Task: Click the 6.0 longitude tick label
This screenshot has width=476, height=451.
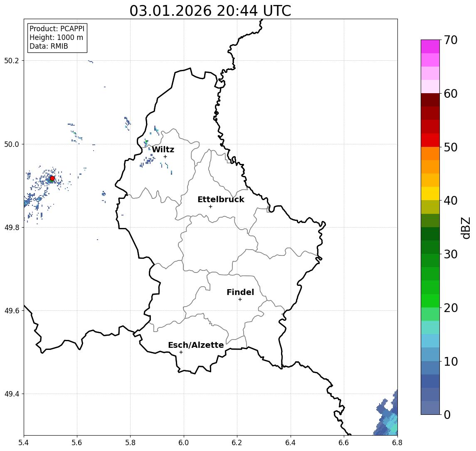Action: tap(184, 443)
